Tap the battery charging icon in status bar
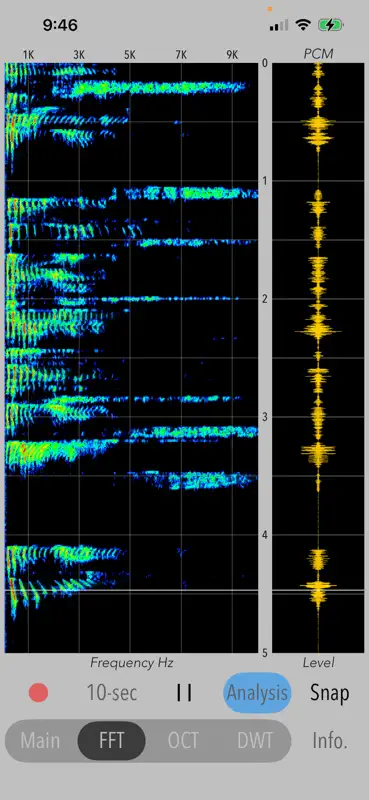Viewport: 369px width, 800px height. click(x=331, y=24)
